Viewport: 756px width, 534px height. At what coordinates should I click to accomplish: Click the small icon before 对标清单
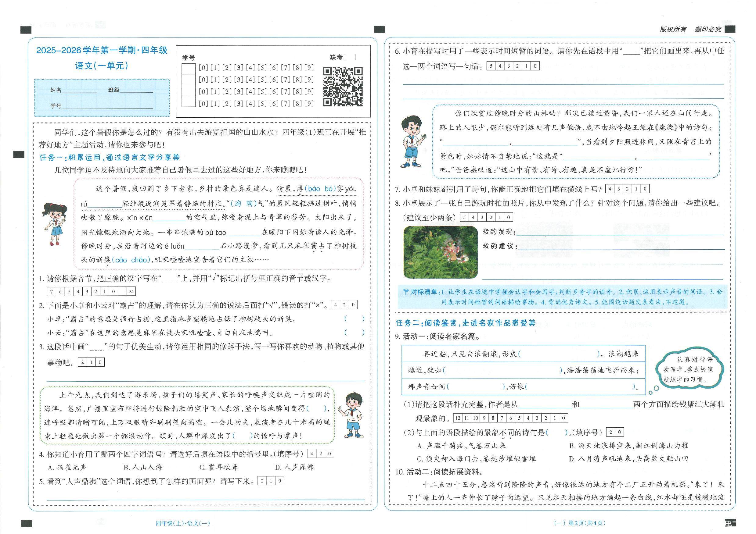406,291
